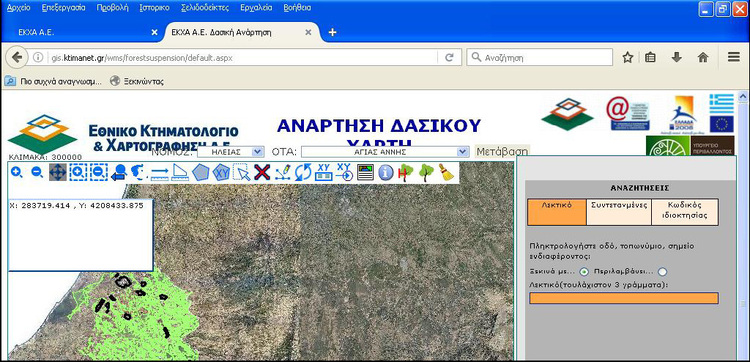Select the zoom out magnifier tool
Viewport: 750px width, 362px height.
coord(37,172)
